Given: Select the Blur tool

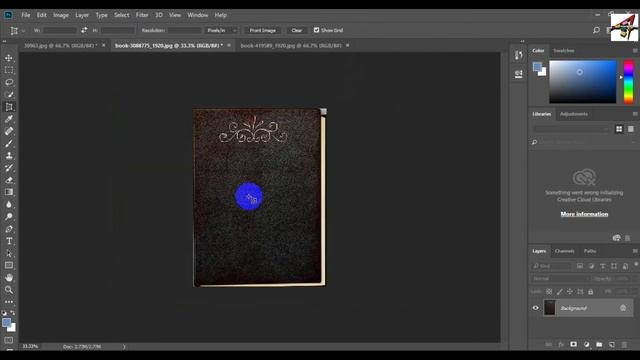Looking at the screenshot, I should coord(9,204).
